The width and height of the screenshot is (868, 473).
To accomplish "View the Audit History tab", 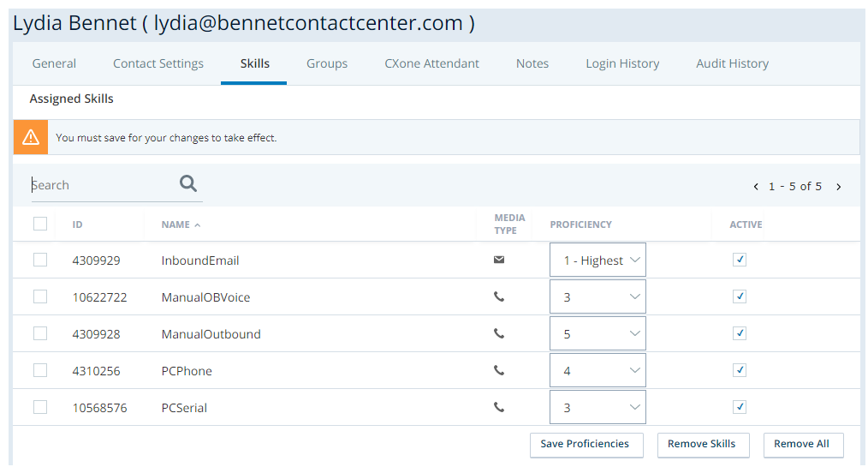I will 733,63.
